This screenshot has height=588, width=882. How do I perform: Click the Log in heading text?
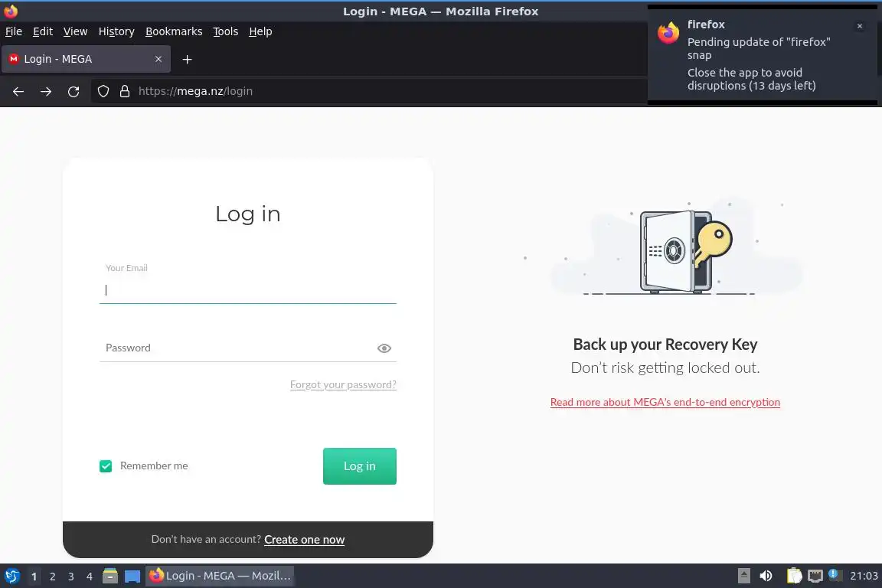point(248,214)
